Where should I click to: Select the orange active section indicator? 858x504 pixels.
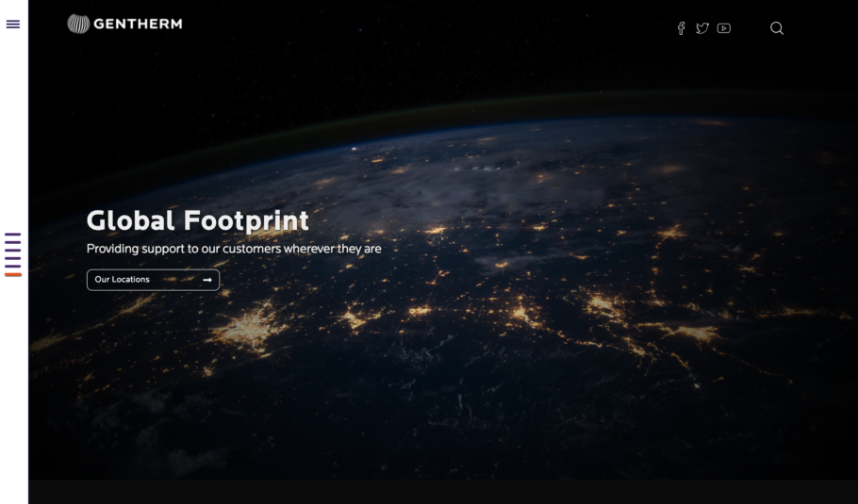click(13, 274)
